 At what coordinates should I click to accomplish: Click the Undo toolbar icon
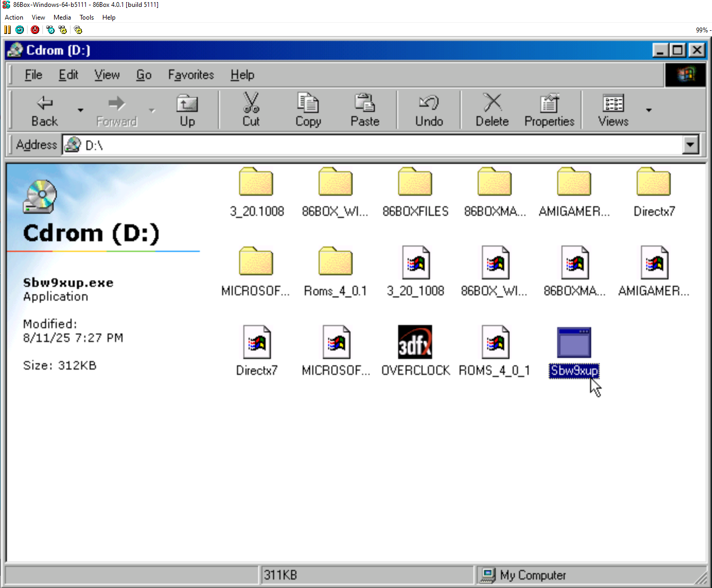(x=429, y=110)
